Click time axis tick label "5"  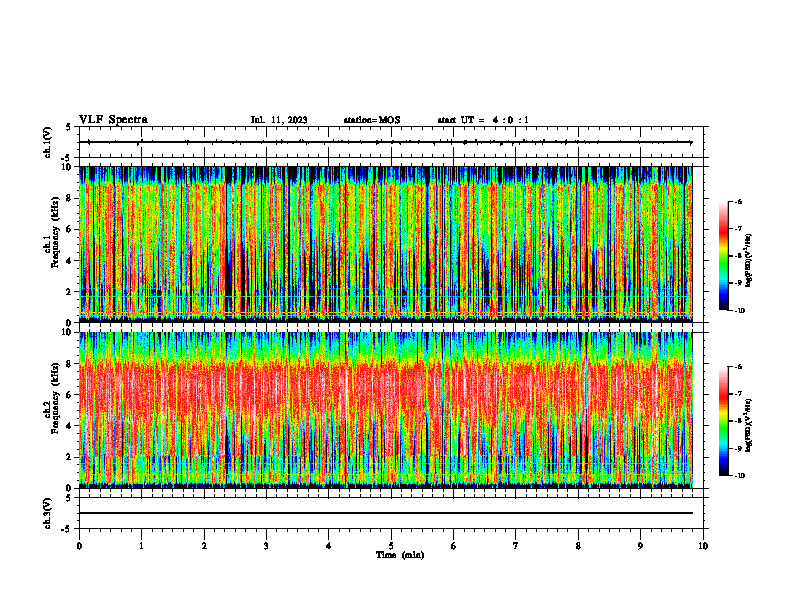pos(391,546)
